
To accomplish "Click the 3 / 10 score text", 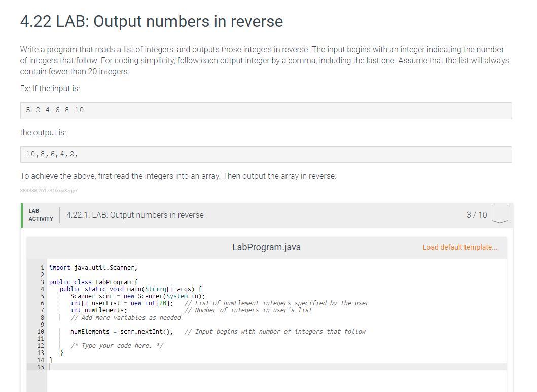I will point(476,215).
